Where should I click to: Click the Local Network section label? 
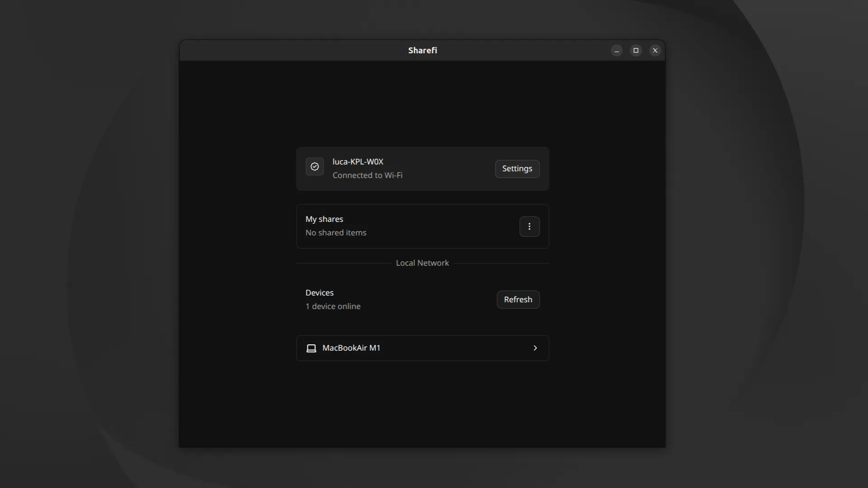(x=422, y=263)
